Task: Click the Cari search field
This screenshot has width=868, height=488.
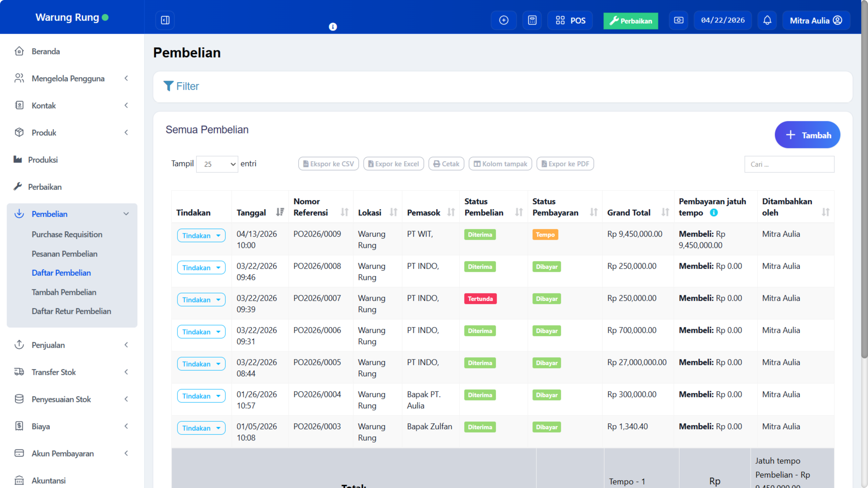Action: click(x=789, y=164)
